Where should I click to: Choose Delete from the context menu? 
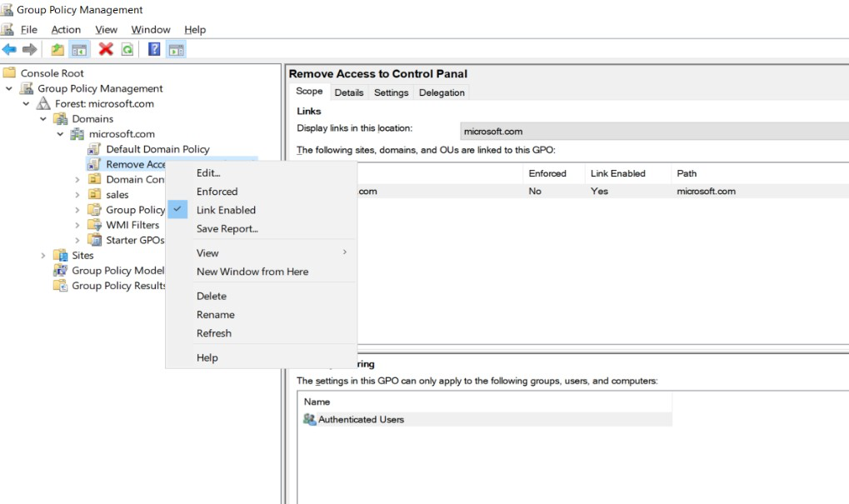[261, 296]
